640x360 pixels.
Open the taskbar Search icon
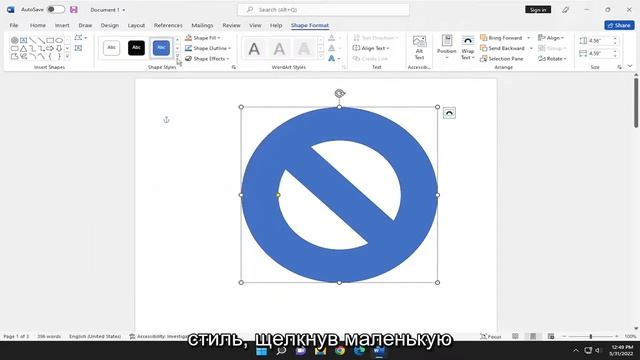point(281,351)
